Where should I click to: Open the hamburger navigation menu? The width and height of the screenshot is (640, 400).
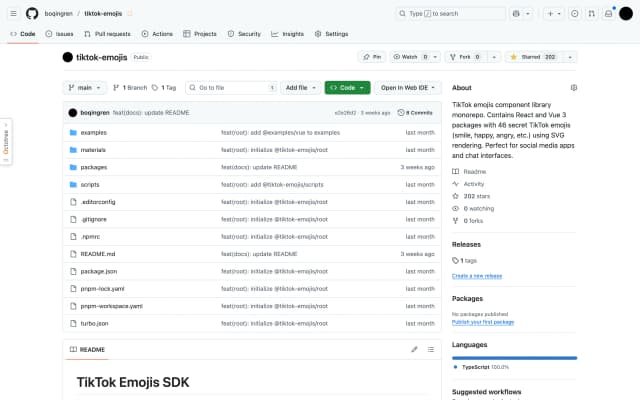(13, 13)
